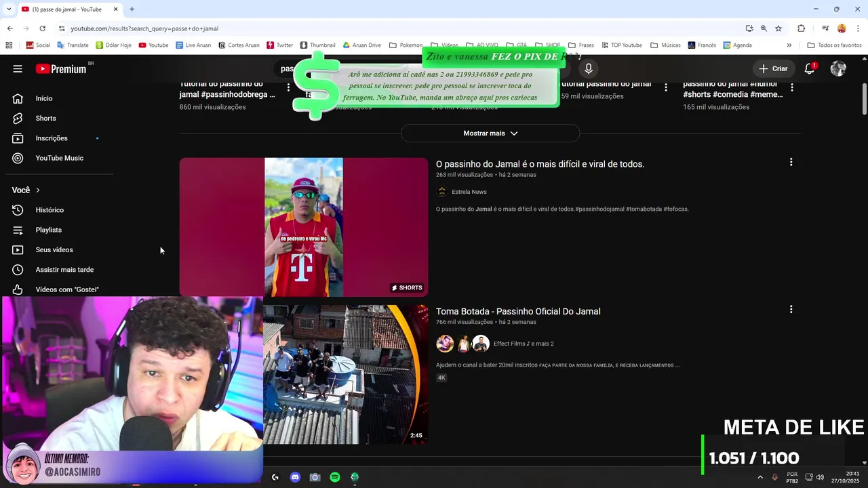
Task: Open Playlists in the sidebar
Action: (48, 230)
